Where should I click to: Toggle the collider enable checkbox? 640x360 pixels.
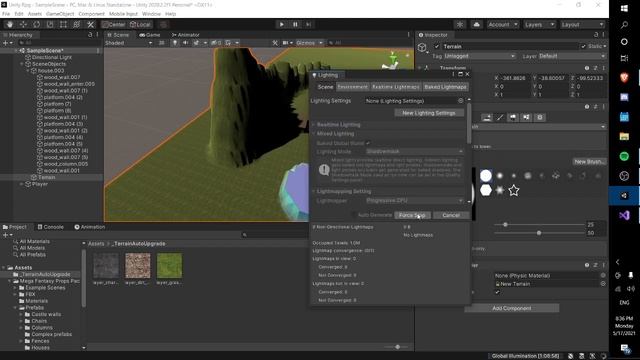(x=497, y=292)
